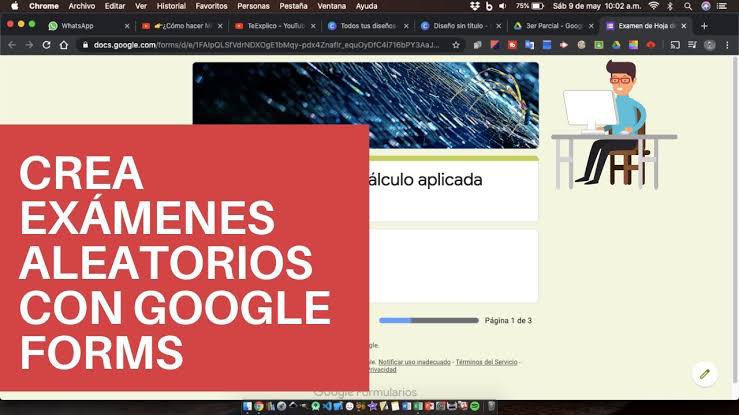The width and height of the screenshot is (739, 415).
Task: Open the Ayuda menu
Action: [x=366, y=6]
